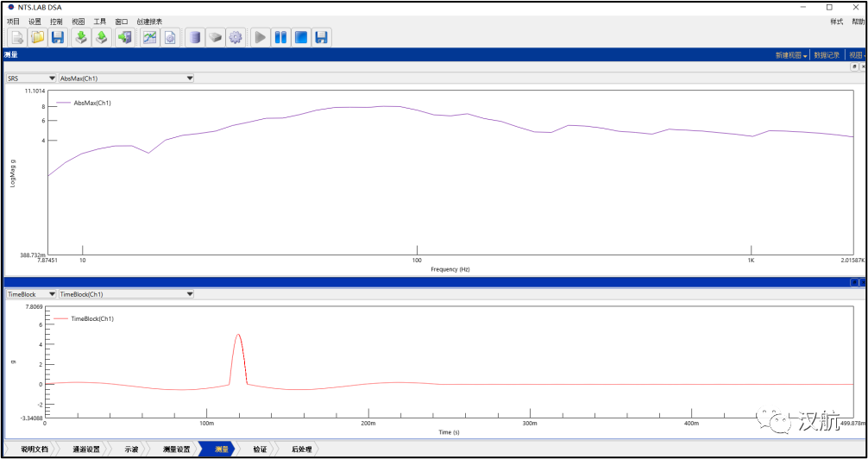Click the LogMag g axis label
Screen dimensions: 868x459
(13, 174)
